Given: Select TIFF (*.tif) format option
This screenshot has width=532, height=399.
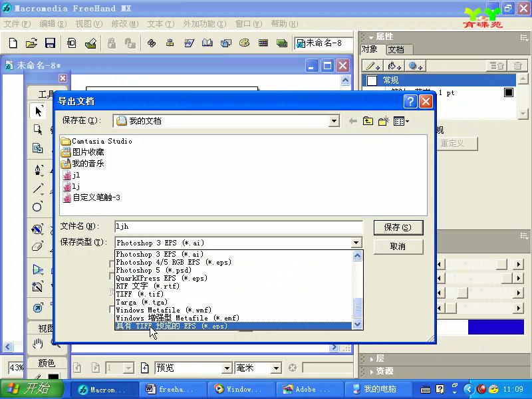Looking at the screenshot, I should 233,294.
